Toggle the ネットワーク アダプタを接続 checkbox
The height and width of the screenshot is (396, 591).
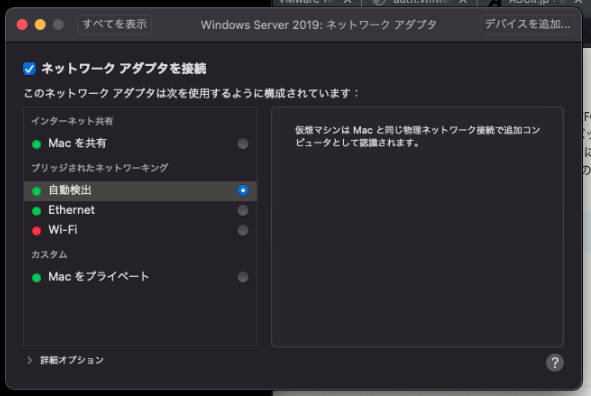pos(29,69)
